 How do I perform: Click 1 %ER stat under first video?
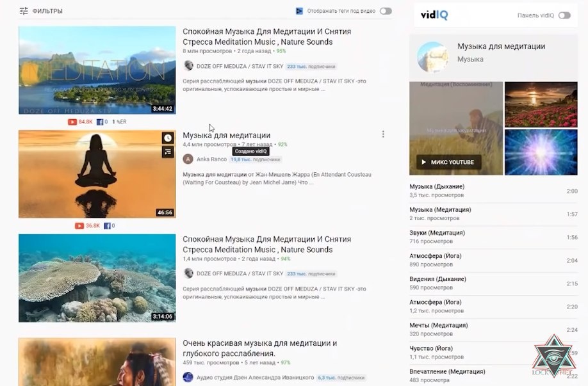click(119, 122)
